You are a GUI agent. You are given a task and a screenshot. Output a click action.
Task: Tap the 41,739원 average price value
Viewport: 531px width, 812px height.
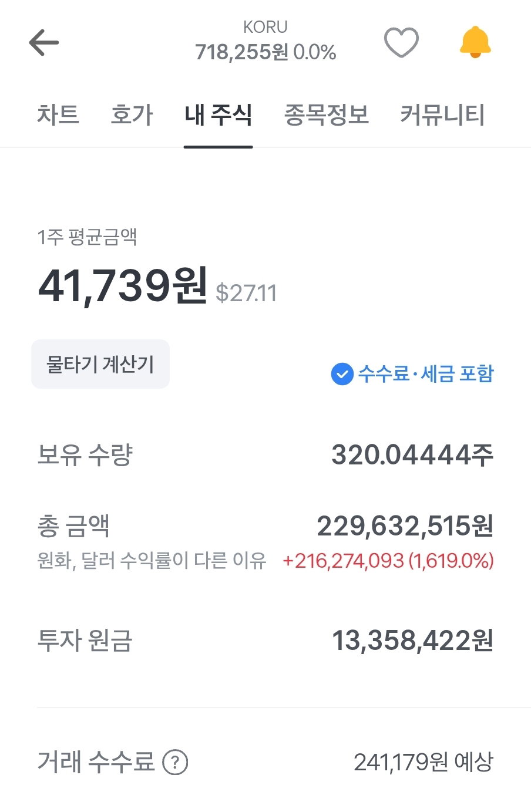(123, 286)
